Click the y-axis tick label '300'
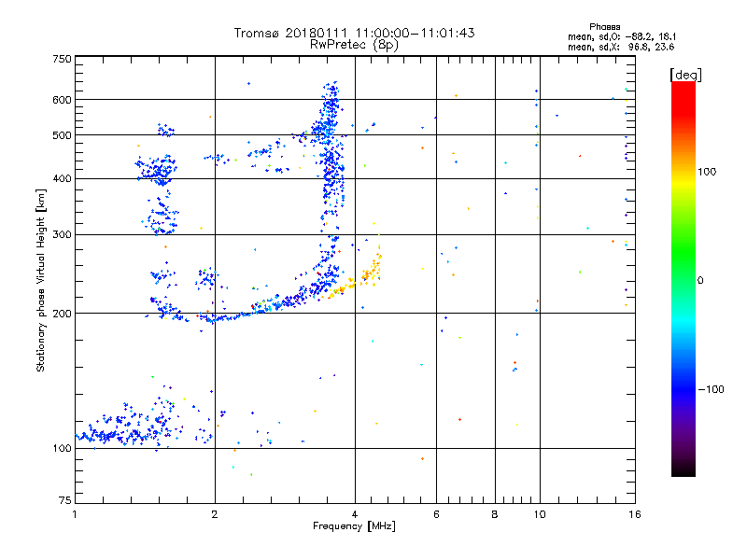 (62, 235)
